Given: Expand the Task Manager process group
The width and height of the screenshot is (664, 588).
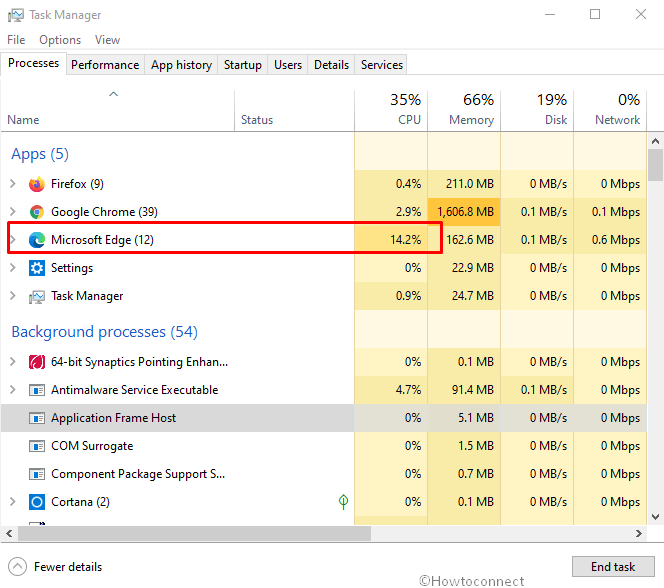Looking at the screenshot, I should [13, 295].
